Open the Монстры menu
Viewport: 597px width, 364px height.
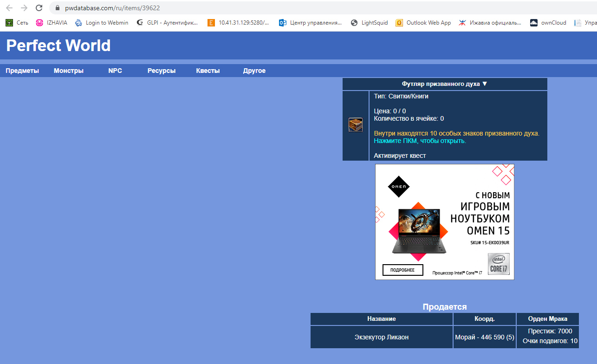(69, 71)
